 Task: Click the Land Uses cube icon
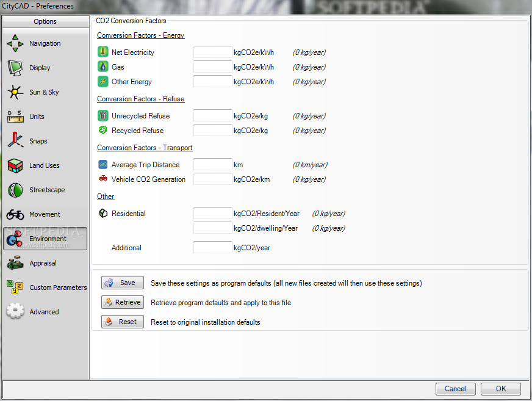[15, 165]
